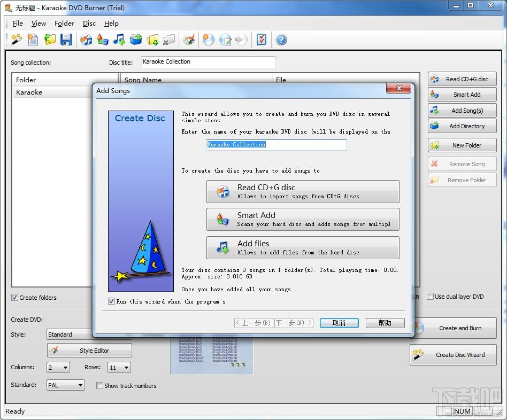The height and width of the screenshot is (420, 507).
Task: Click Smart Add in the right panel
Action: (x=462, y=95)
